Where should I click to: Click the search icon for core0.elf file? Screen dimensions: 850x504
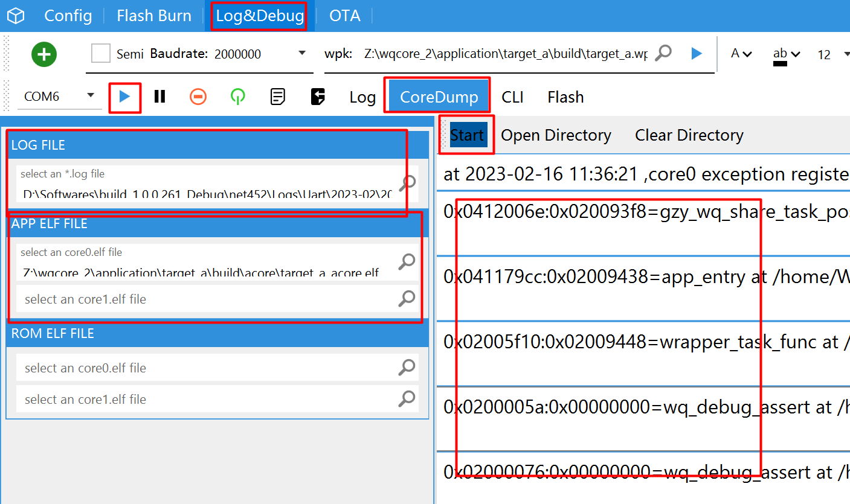click(x=406, y=262)
